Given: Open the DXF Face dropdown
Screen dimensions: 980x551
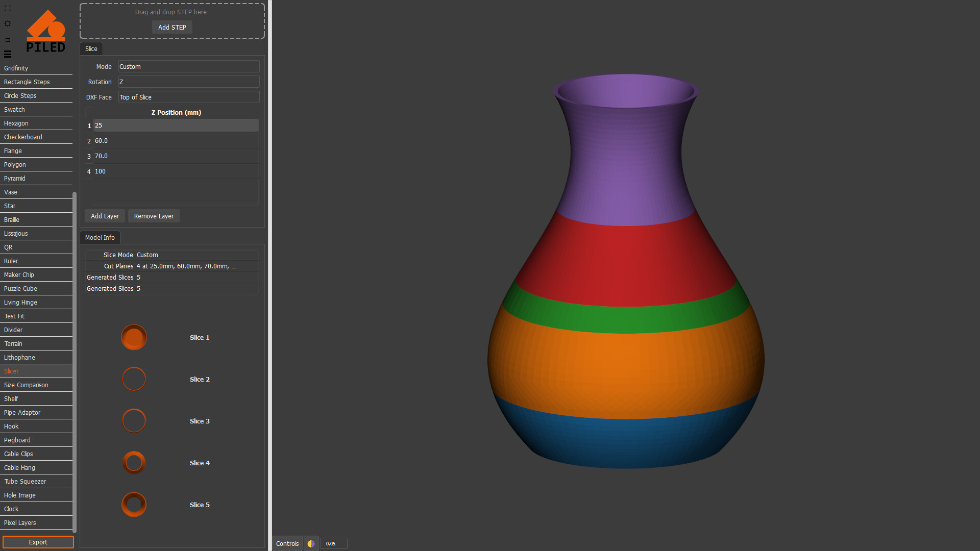Looking at the screenshot, I should coord(188,97).
